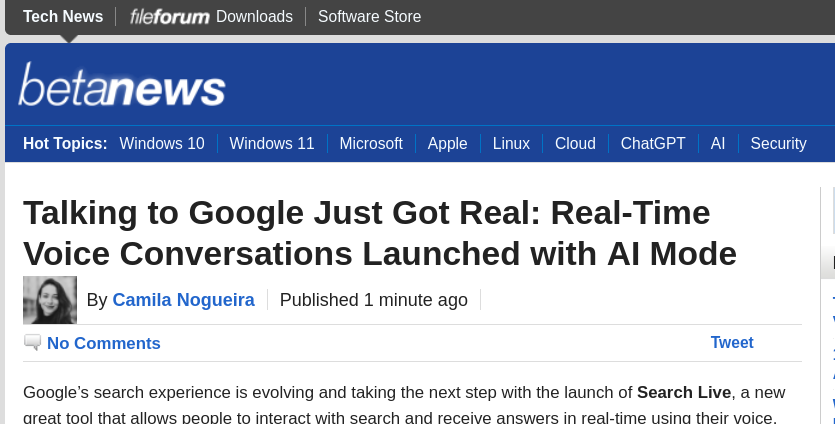Image resolution: width=835 pixels, height=424 pixels.
Task: Open Windows 11 hot topic
Action: click(x=272, y=143)
